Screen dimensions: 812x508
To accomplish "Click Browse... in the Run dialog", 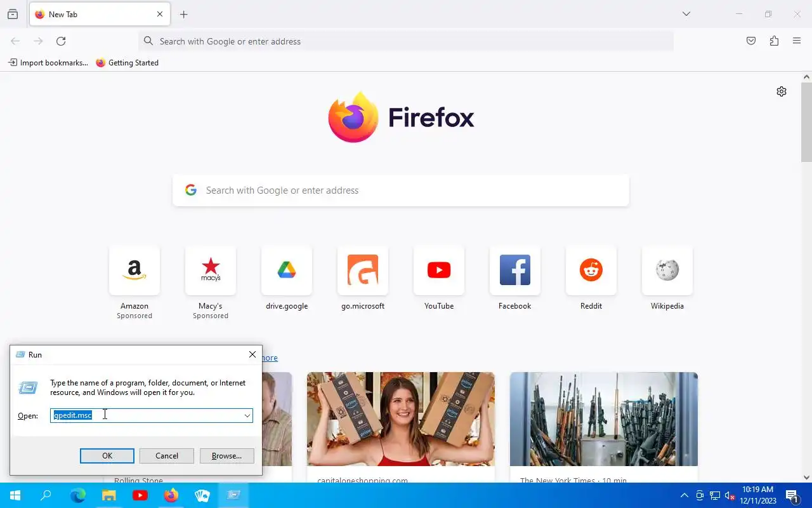I will 226,456.
